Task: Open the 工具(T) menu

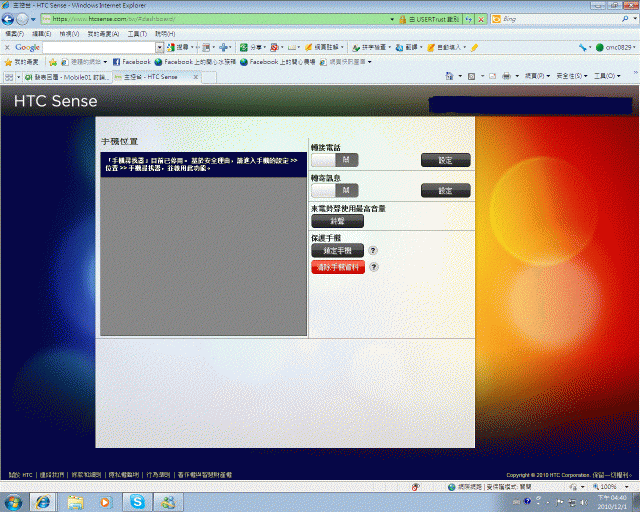Action: tap(137, 34)
